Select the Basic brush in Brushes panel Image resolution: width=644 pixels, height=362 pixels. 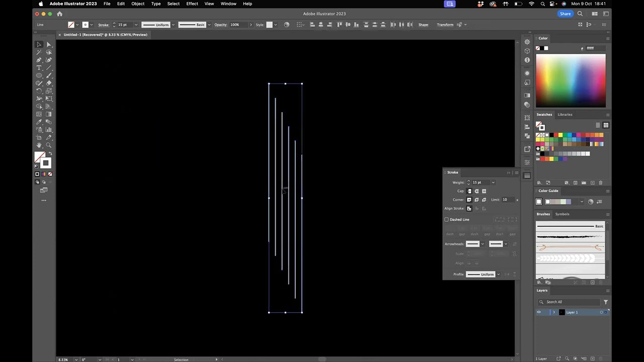click(x=571, y=226)
